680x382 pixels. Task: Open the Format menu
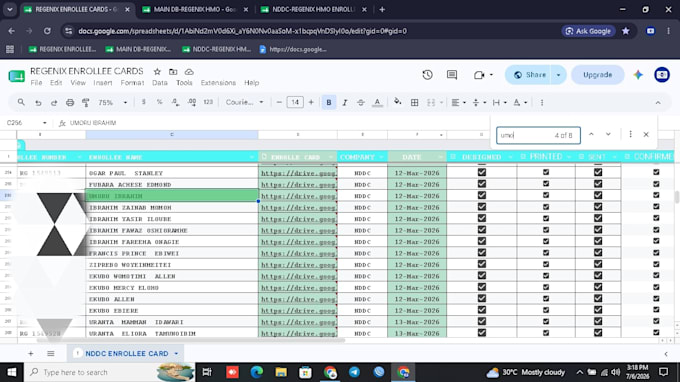132,83
